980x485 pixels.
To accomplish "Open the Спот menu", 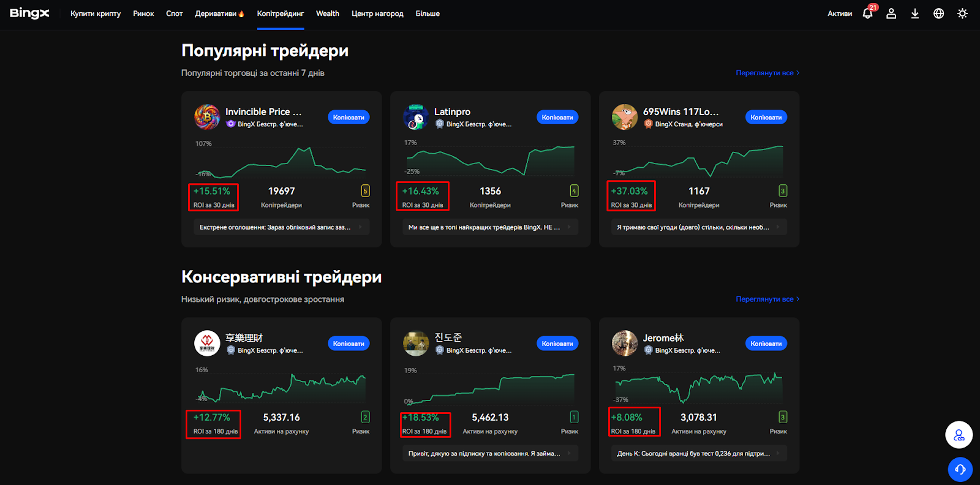I will tap(175, 13).
